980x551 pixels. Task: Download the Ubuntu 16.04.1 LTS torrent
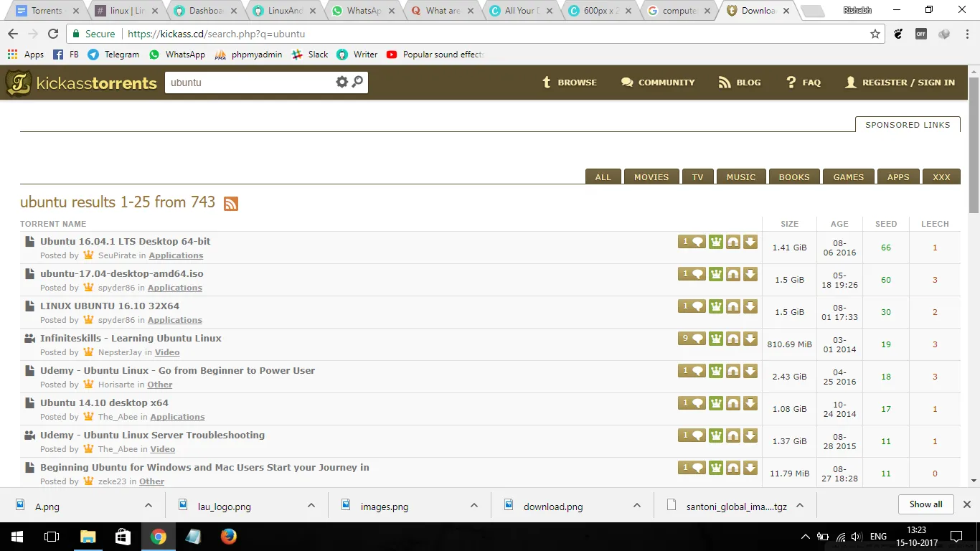[750, 242]
